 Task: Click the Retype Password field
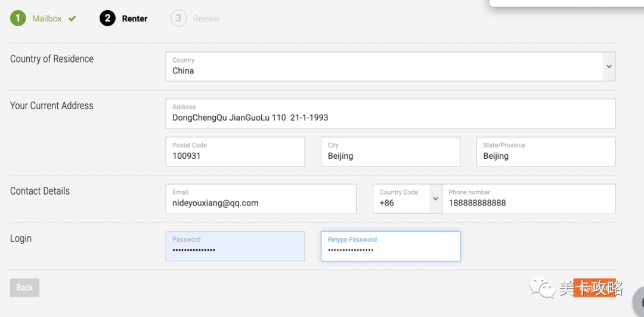pyautogui.click(x=391, y=247)
